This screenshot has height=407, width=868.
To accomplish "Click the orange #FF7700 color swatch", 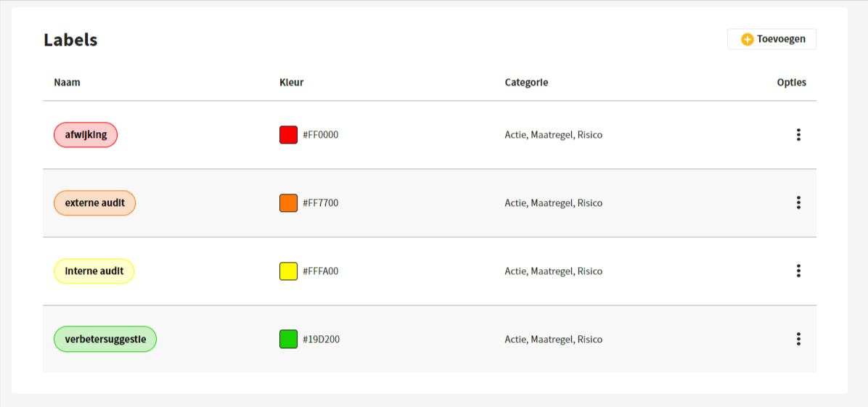I will [x=288, y=202].
